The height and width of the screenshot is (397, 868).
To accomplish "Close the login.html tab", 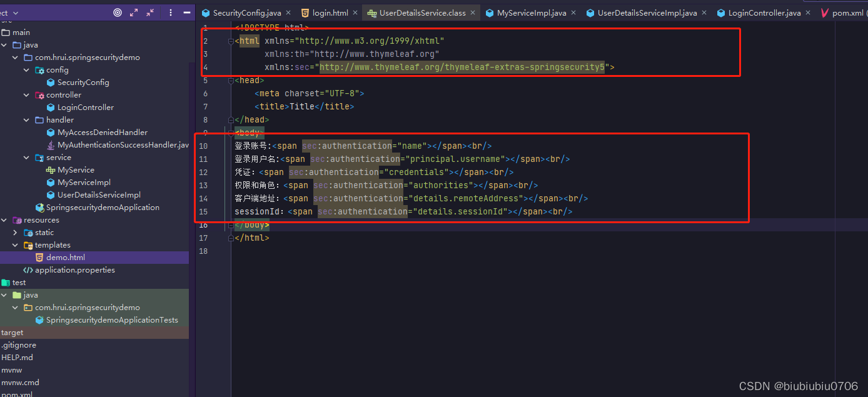I will click(356, 13).
